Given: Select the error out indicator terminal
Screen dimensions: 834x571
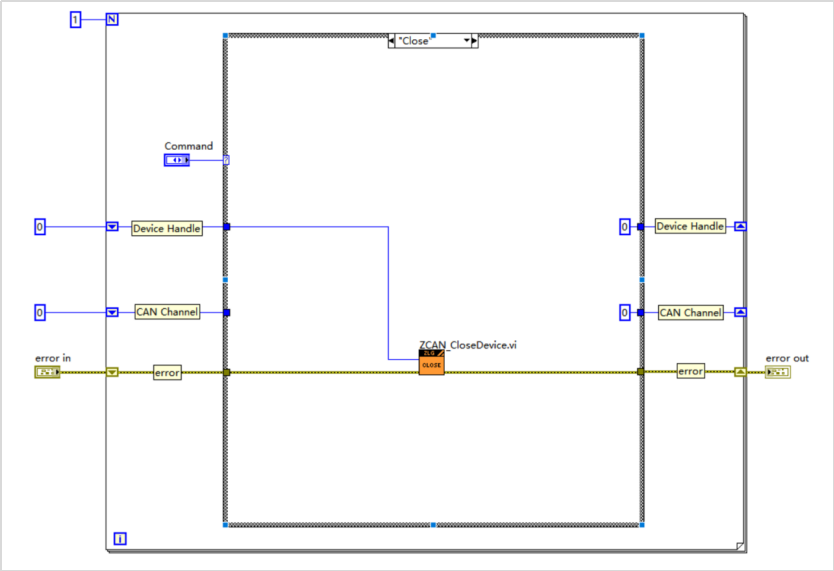Looking at the screenshot, I should 778,372.
